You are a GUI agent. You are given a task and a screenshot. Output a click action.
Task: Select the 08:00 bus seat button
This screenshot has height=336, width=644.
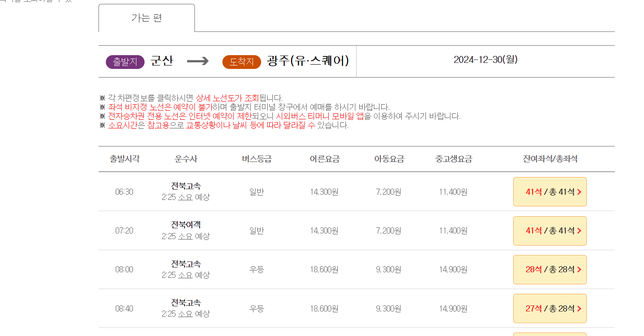(x=550, y=270)
